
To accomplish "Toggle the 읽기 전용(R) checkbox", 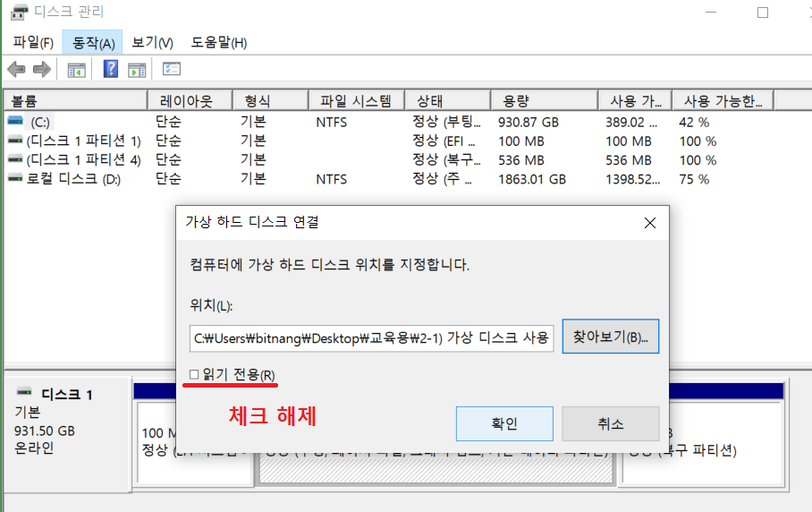I will tap(195, 375).
